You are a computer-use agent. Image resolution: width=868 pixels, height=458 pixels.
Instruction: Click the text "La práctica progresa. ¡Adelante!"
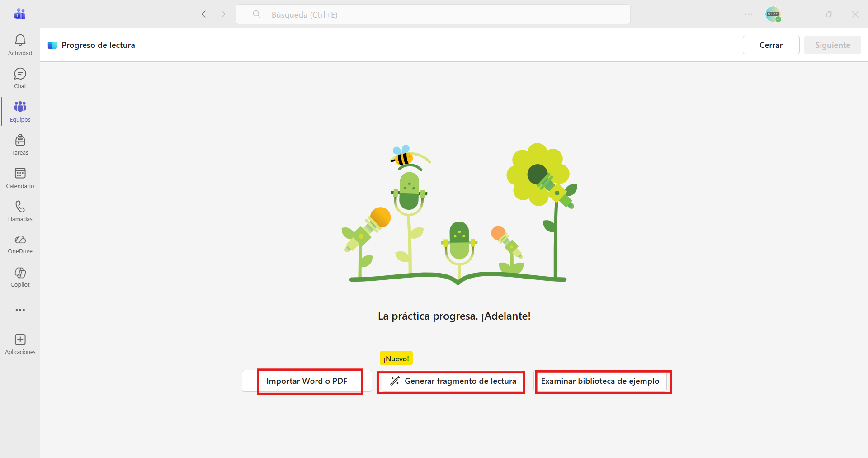click(454, 316)
